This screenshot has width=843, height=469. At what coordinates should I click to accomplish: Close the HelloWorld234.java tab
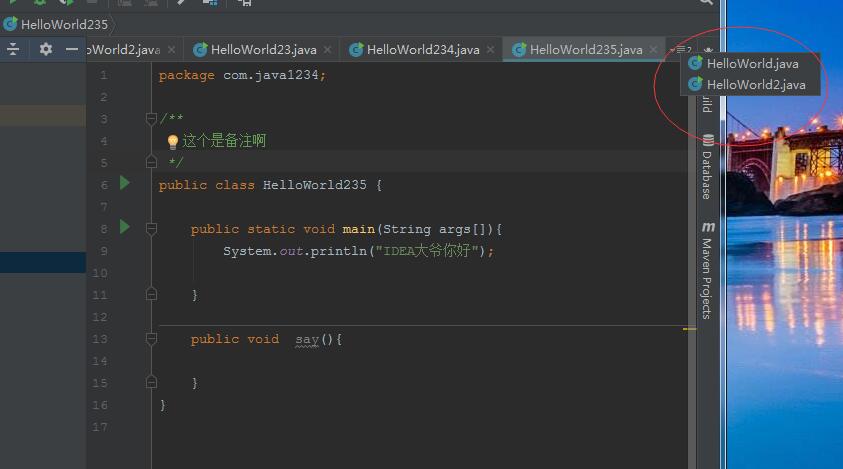click(492, 49)
